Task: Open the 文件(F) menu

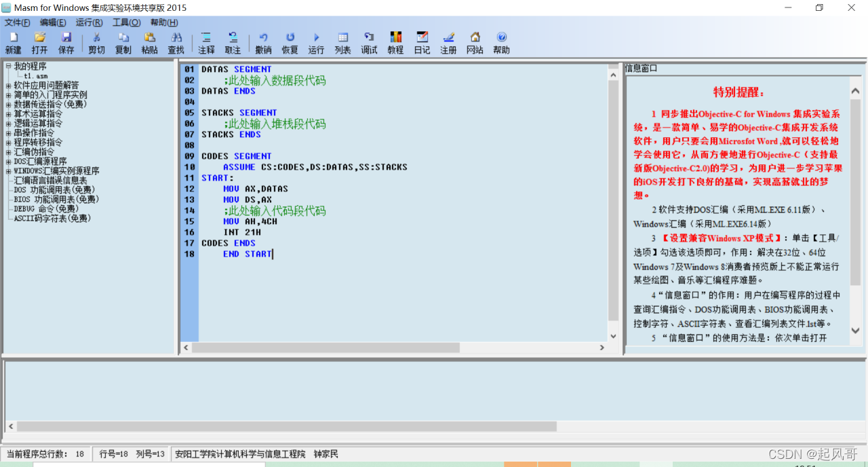Action: (18, 22)
